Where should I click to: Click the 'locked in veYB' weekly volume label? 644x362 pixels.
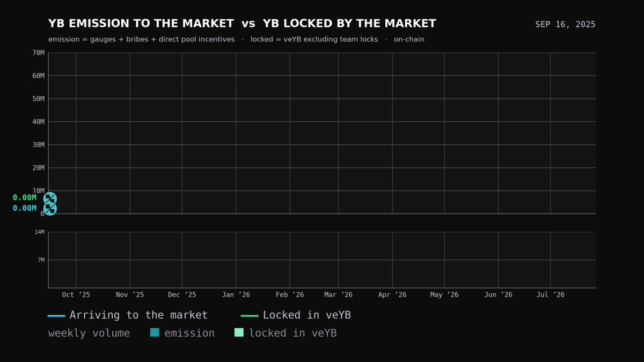[x=292, y=333]
